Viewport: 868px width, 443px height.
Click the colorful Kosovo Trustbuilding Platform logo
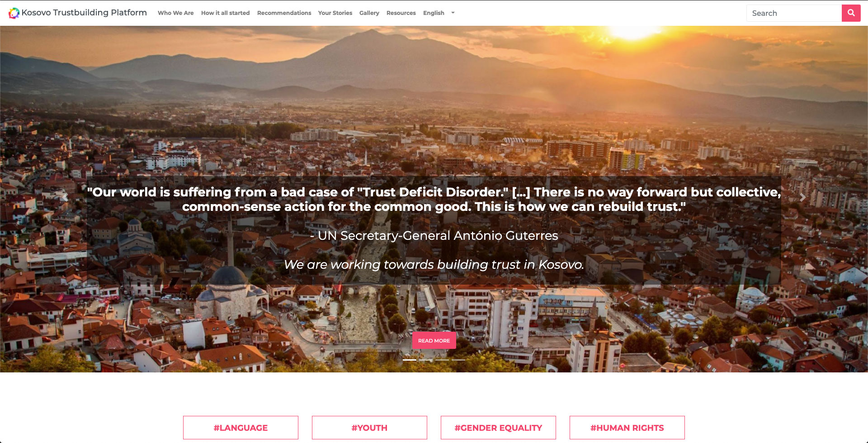pos(14,13)
